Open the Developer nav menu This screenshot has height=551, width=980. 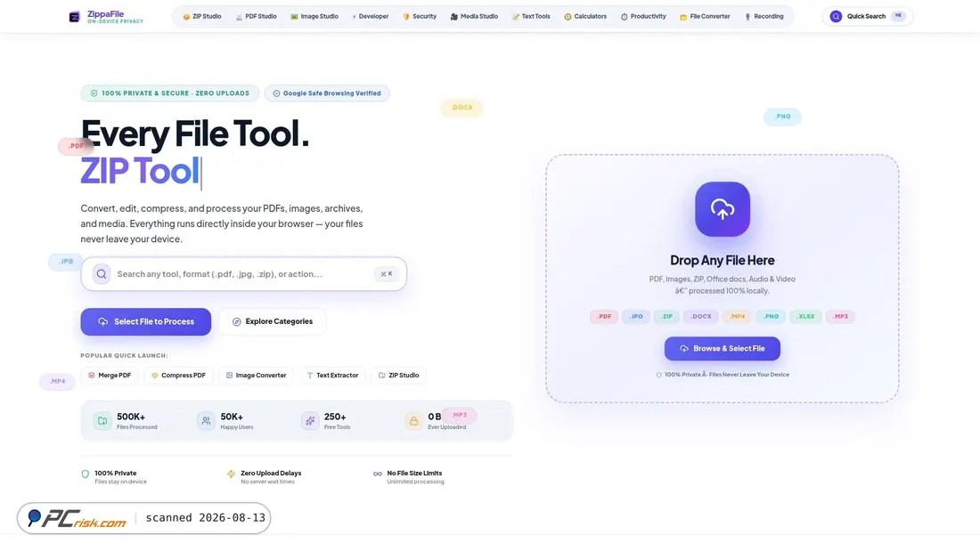[370, 16]
